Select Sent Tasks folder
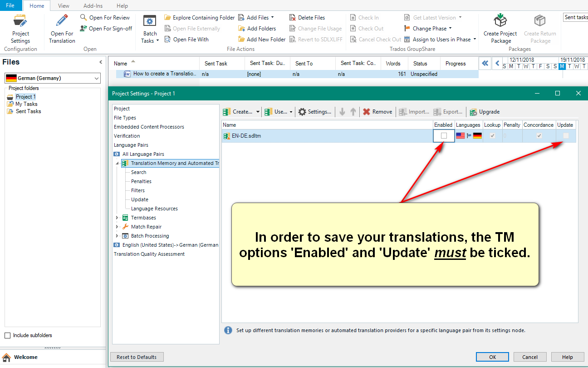588x368 pixels. click(28, 111)
